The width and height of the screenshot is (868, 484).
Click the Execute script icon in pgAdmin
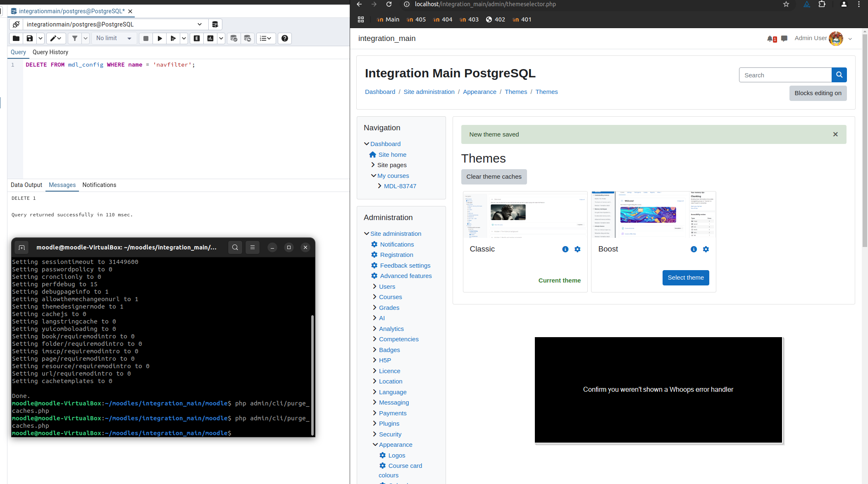click(x=173, y=38)
